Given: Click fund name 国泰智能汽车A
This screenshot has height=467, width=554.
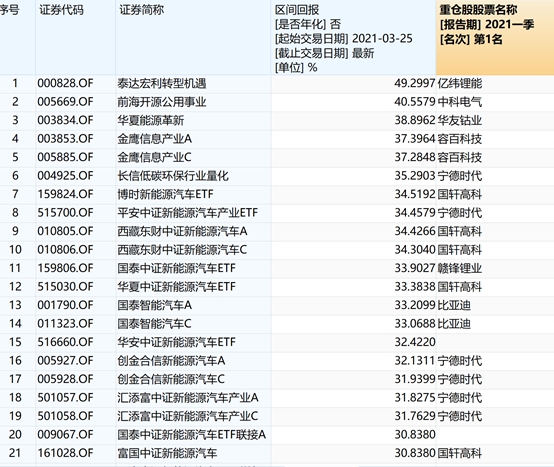Looking at the screenshot, I should click(x=155, y=305).
